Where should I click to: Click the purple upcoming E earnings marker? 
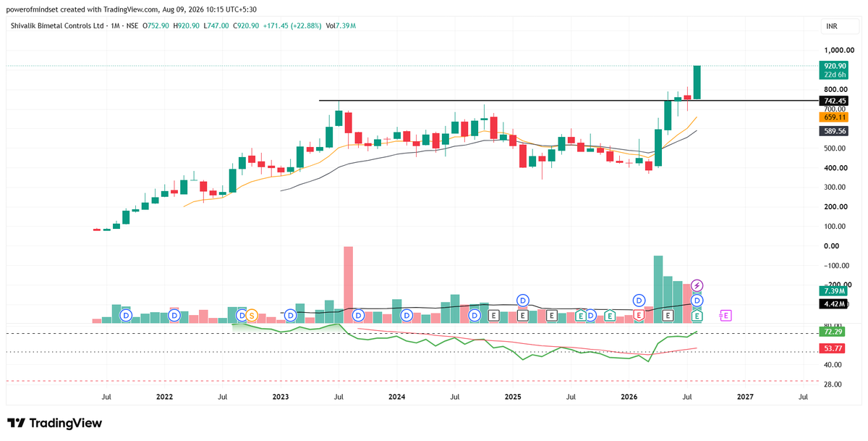pyautogui.click(x=726, y=315)
